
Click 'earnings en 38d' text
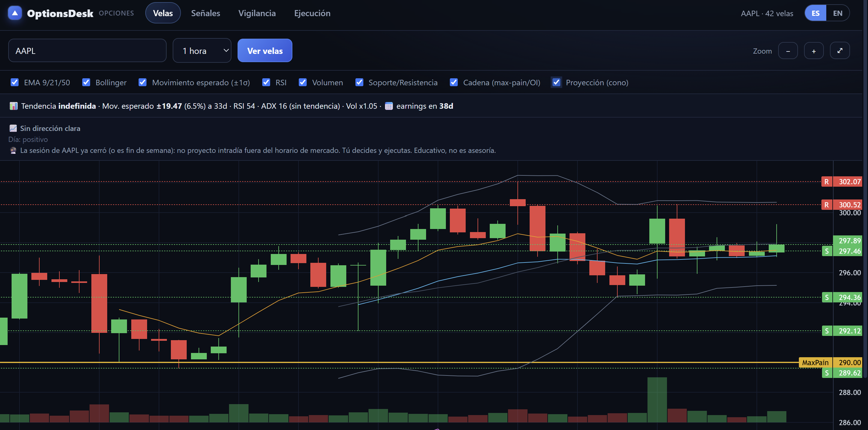[425, 106]
